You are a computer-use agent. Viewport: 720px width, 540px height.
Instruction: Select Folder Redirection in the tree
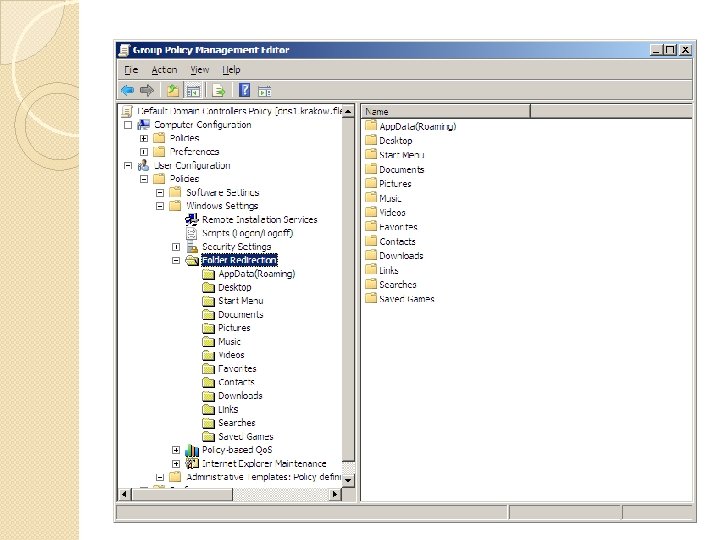pos(239,260)
